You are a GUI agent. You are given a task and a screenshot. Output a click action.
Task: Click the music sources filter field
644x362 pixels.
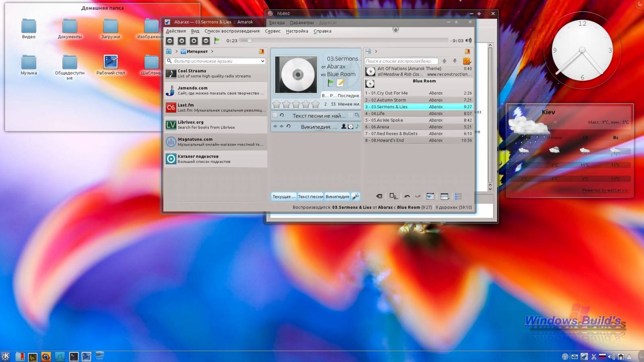[x=216, y=61]
